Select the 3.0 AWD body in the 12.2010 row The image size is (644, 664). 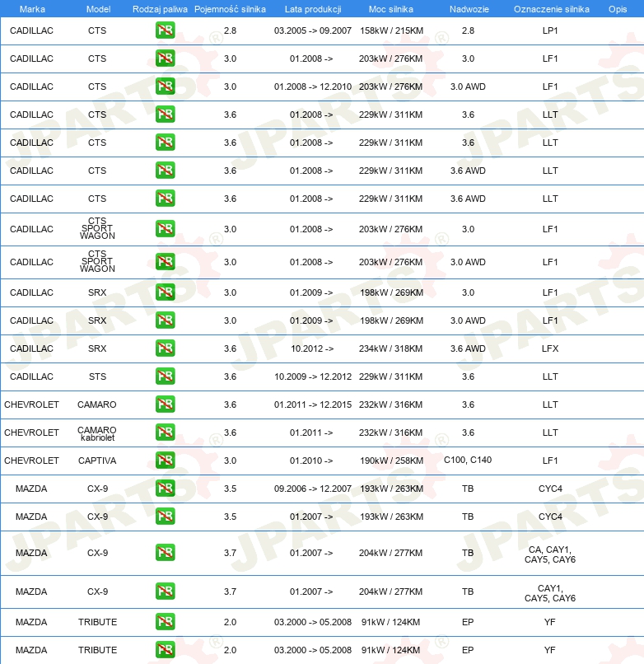coord(468,87)
